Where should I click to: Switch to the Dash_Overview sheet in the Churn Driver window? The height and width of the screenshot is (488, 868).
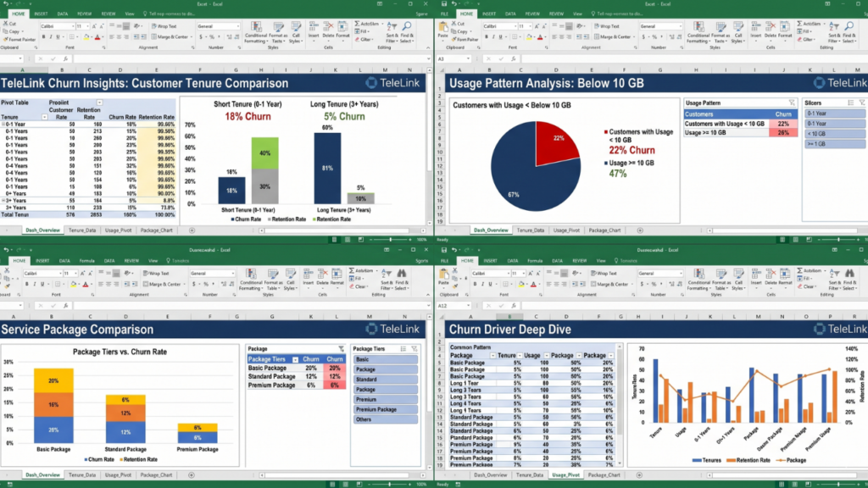coord(490,474)
